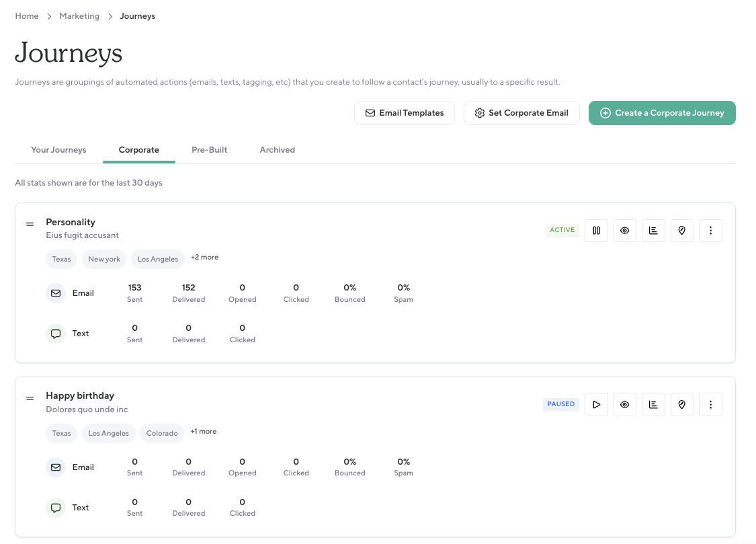Resume the Happy birthday journey

596,405
